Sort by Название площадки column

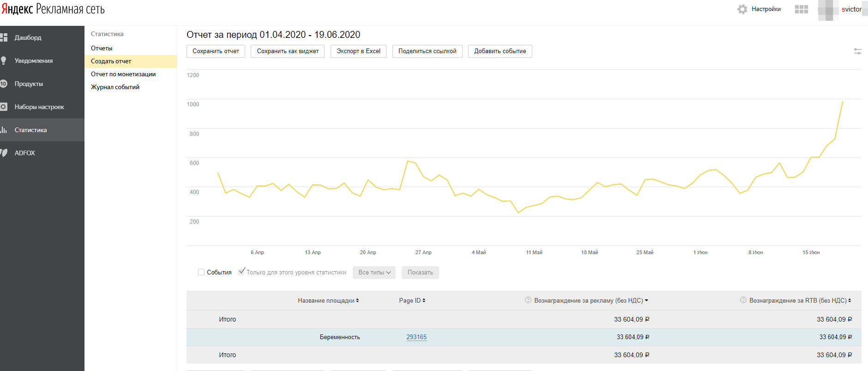pos(328,300)
